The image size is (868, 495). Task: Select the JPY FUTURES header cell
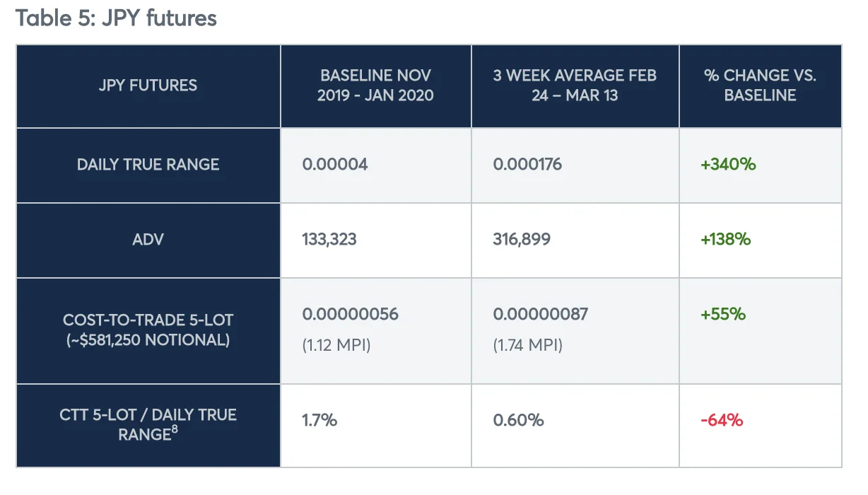pos(148,86)
